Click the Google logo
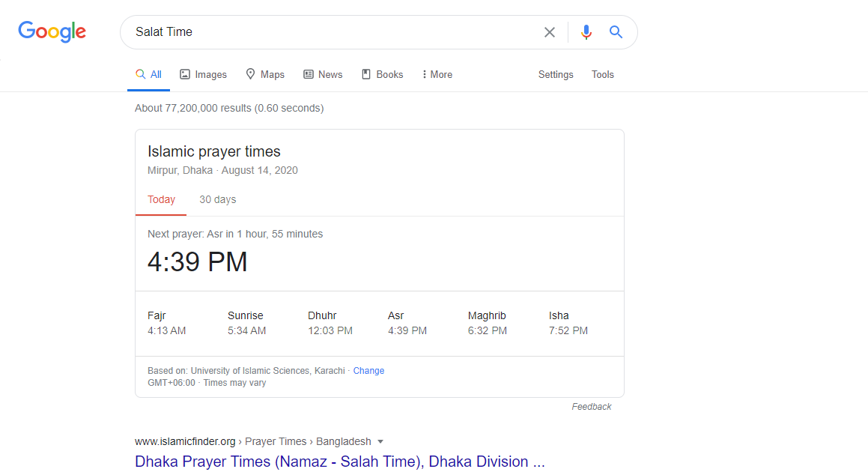This screenshot has width=868, height=475. pos(52,31)
